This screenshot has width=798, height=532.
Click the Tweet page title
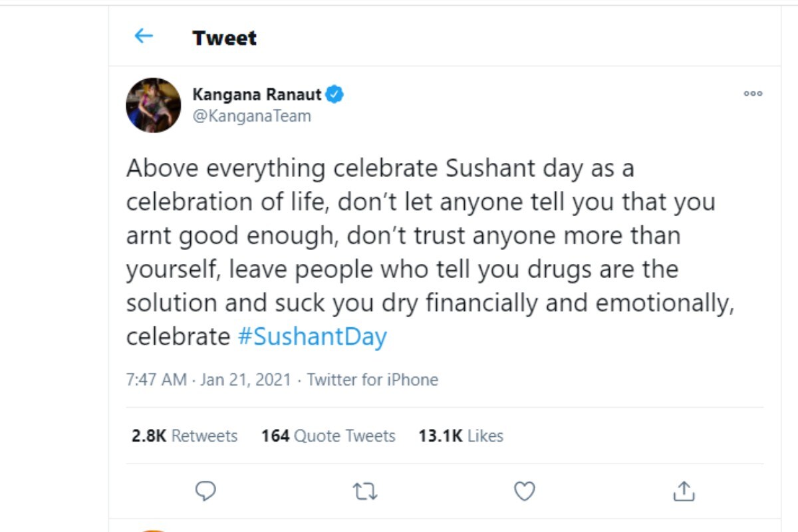[x=223, y=38]
